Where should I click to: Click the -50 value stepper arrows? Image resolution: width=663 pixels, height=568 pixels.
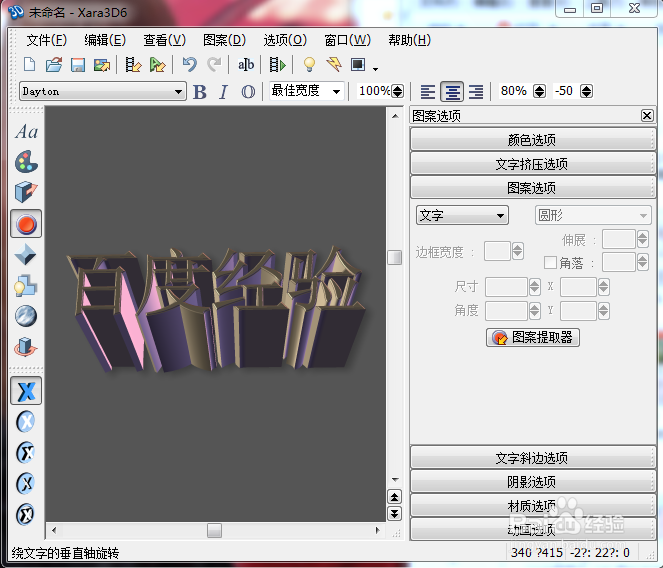coord(586,91)
